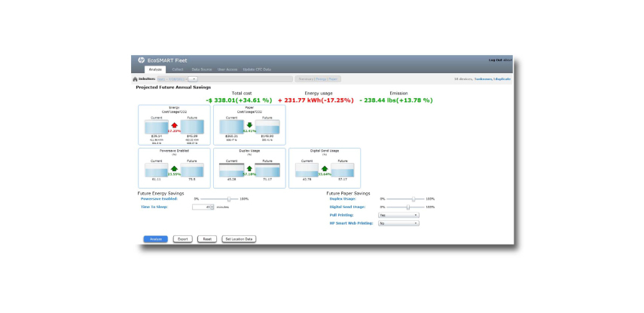Open HP Smart Web Printing dropdown
The image size is (644, 313).
pyautogui.click(x=398, y=223)
